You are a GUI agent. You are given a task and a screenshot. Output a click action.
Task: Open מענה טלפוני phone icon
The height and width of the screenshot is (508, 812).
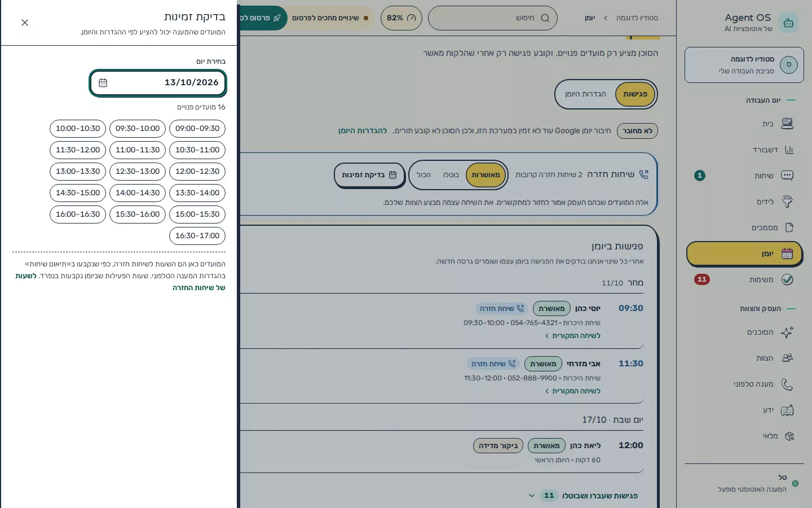pos(787,384)
